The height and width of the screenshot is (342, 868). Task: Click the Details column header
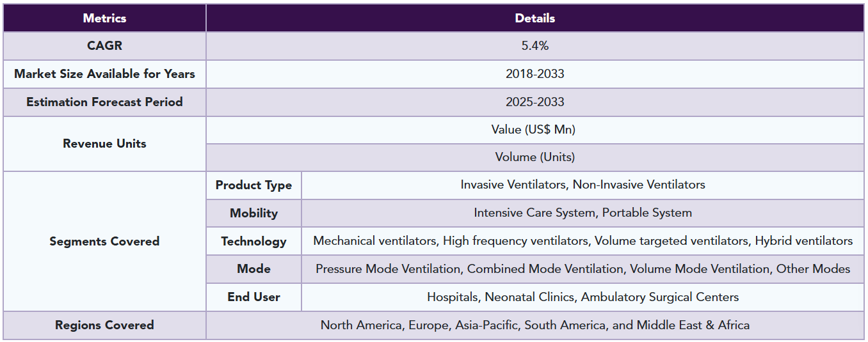pos(534,19)
